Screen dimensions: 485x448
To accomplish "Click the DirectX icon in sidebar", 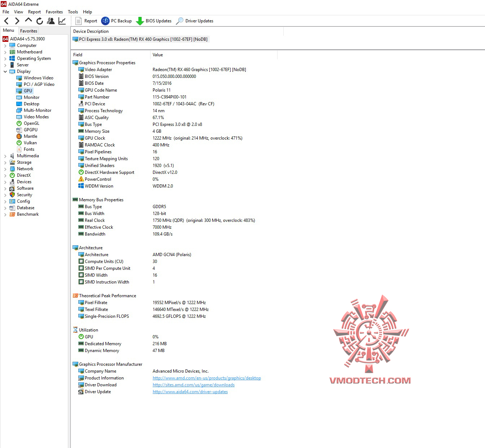I will coord(12,175).
